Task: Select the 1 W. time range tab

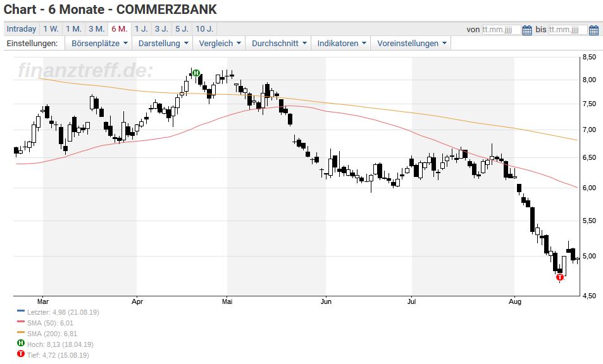Action: coord(51,29)
